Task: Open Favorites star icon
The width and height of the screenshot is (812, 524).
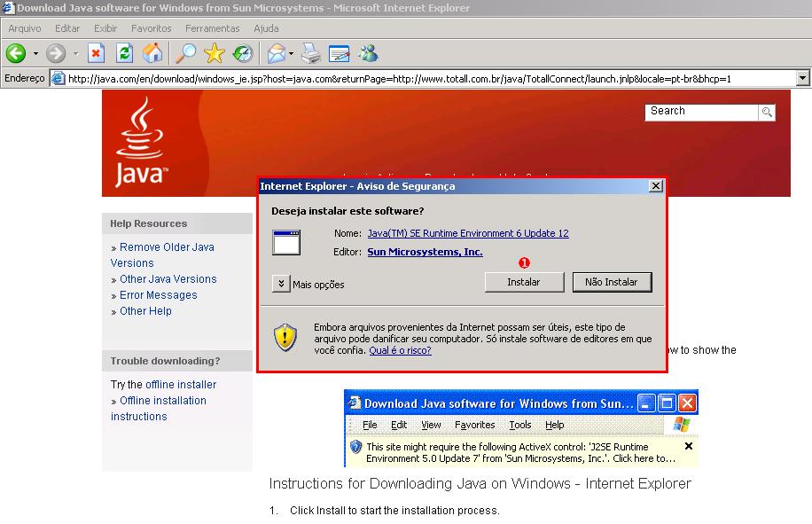Action: pos(215,54)
